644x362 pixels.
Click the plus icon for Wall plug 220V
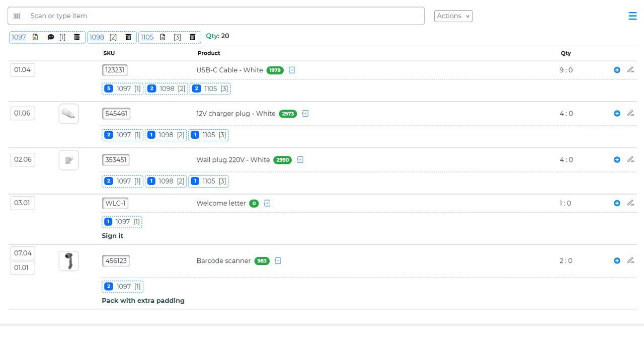(617, 160)
